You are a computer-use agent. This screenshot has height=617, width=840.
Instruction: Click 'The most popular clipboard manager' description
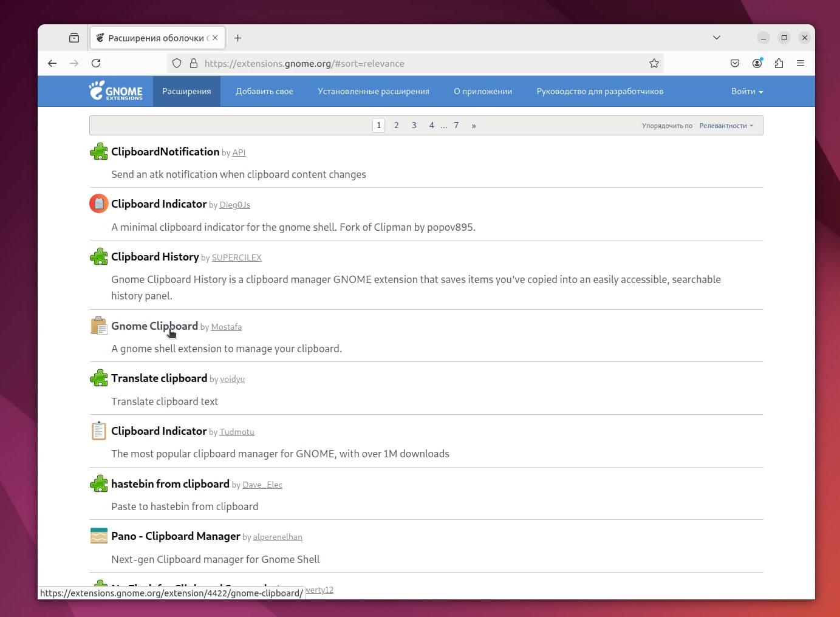pyautogui.click(x=280, y=454)
